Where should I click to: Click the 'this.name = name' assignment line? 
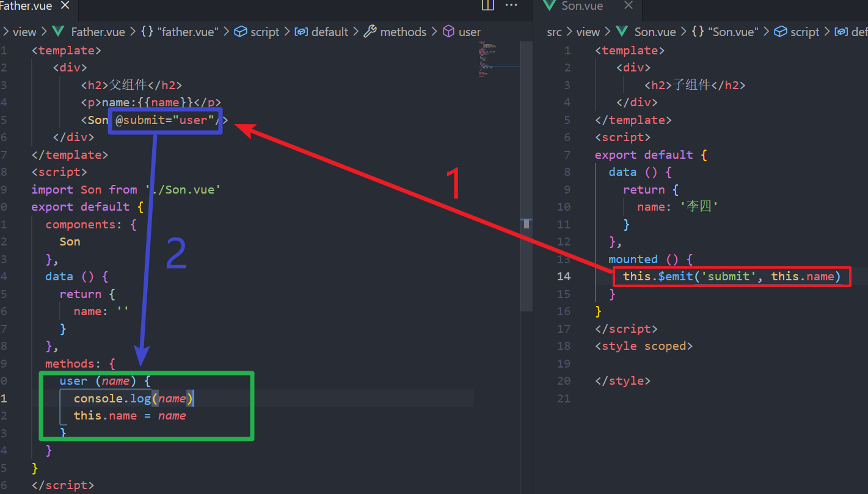129,416
